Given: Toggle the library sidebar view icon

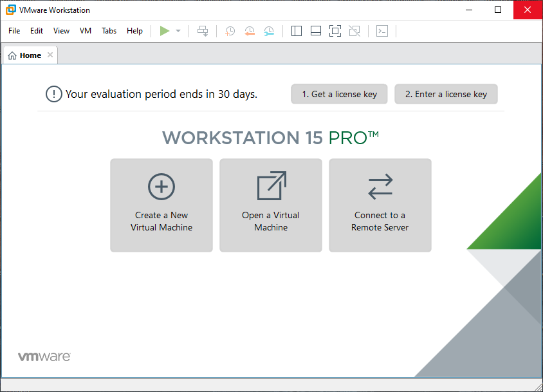Looking at the screenshot, I should [x=297, y=31].
